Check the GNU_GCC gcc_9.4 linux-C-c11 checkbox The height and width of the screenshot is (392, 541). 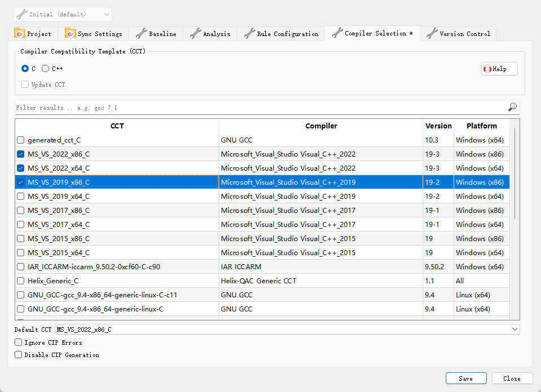(x=21, y=295)
